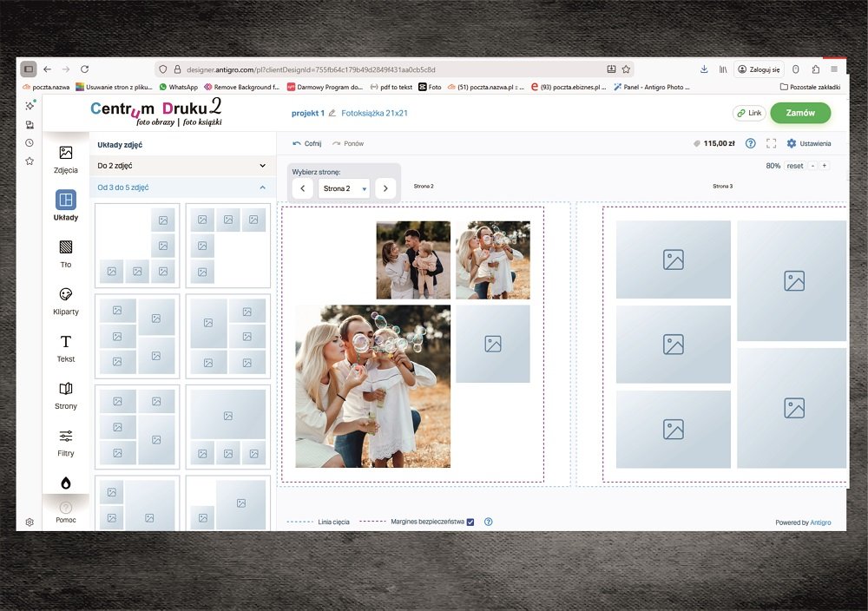
Task: Open the Zdjęcia photos panel
Action: point(65,159)
